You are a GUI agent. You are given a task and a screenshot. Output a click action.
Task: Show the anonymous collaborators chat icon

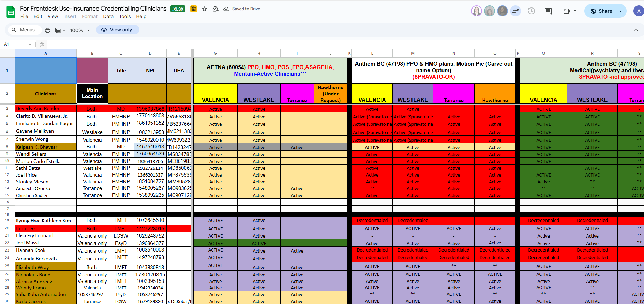point(515,11)
